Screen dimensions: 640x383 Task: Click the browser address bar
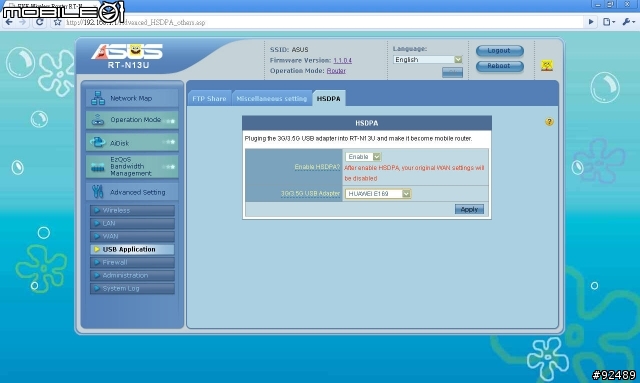click(x=322, y=22)
